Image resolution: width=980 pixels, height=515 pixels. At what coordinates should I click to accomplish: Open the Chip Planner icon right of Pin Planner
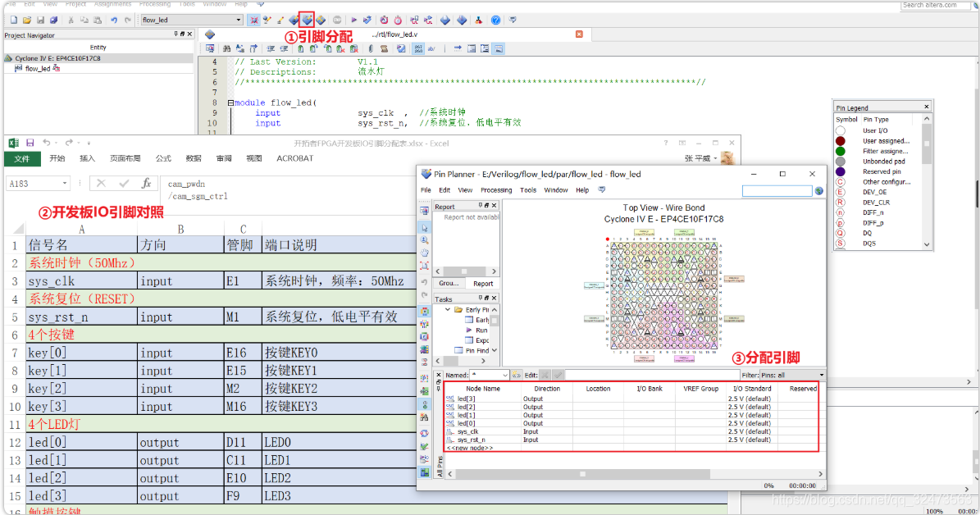pyautogui.click(x=321, y=20)
